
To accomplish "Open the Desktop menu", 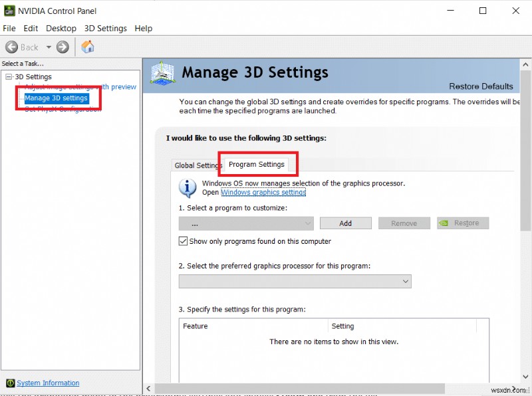I will (61, 28).
